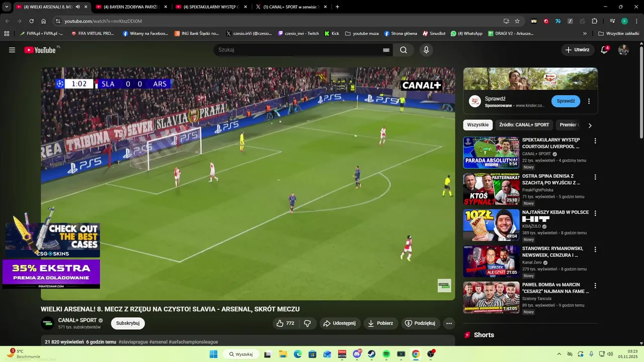644x362 pixels.
Task: Click the Udostępnij share button
Action: (340, 323)
